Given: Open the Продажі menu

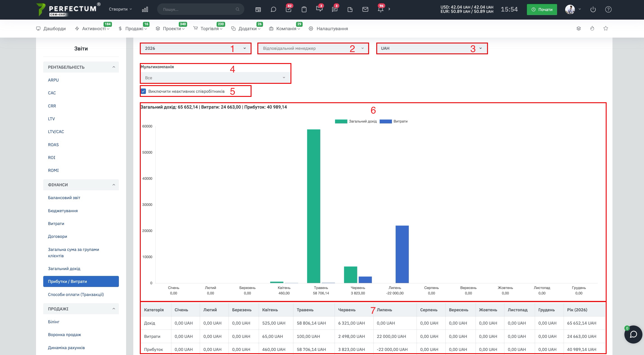Looking at the screenshot, I should pyautogui.click(x=132, y=29).
